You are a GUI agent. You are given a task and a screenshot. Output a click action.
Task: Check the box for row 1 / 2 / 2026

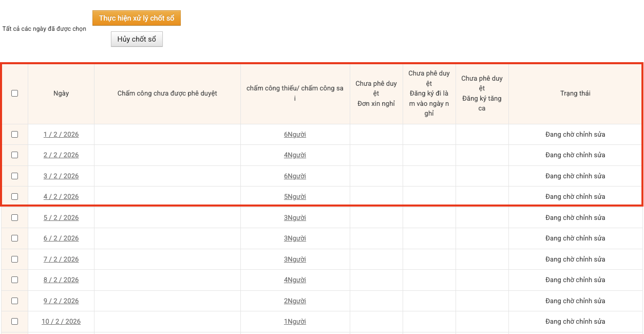pos(14,134)
